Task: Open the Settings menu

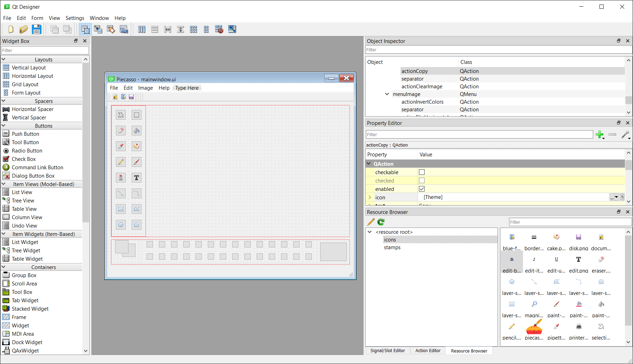Action: (x=75, y=18)
